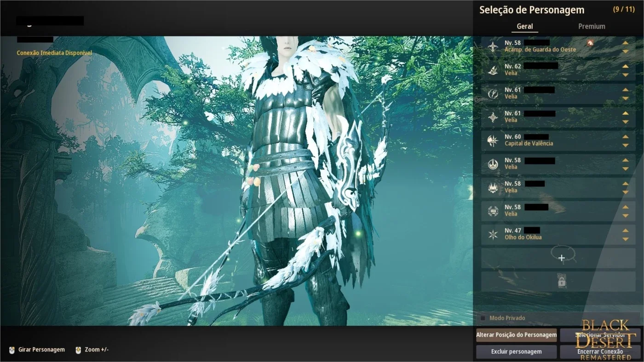Viewport: 644px width, 362px height.
Task: Click the Girar Personagem mouse icon
Action: pyautogui.click(x=12, y=350)
